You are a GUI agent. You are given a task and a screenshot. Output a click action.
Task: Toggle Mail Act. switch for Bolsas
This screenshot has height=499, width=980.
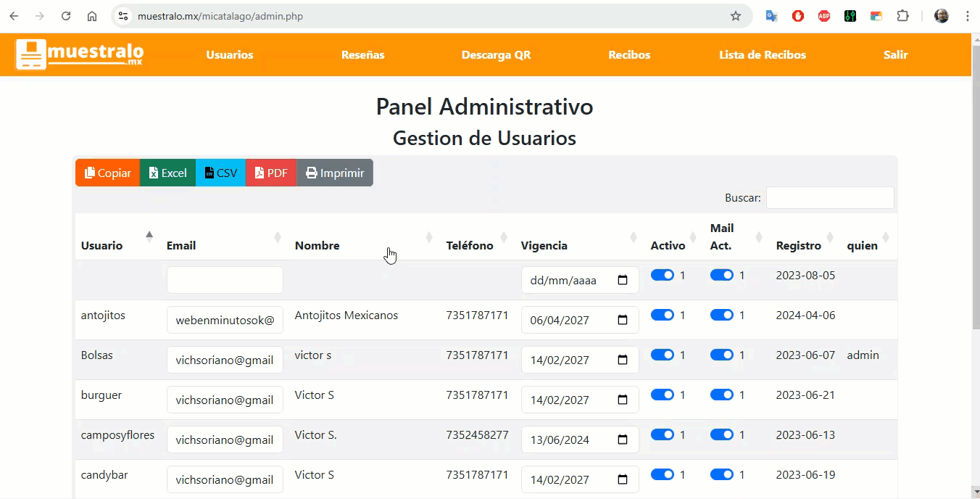tap(722, 355)
